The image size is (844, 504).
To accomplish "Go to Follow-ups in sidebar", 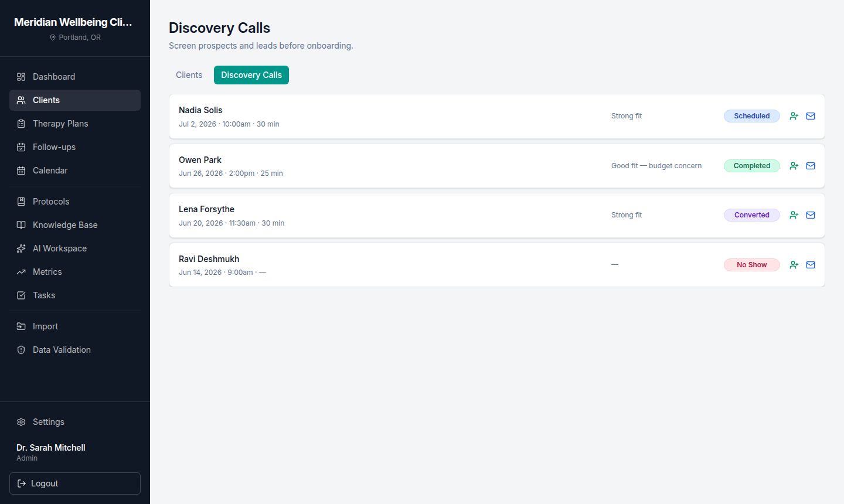I will click(x=75, y=147).
